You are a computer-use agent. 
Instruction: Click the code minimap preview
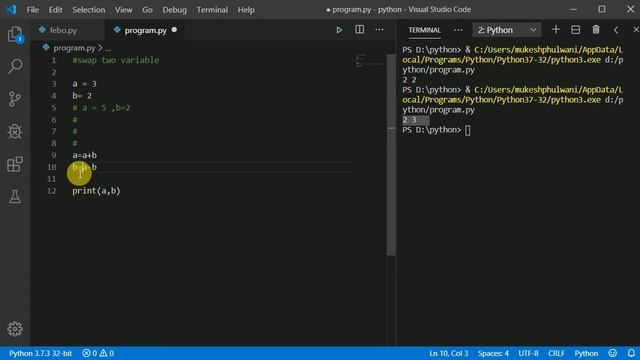369,60
